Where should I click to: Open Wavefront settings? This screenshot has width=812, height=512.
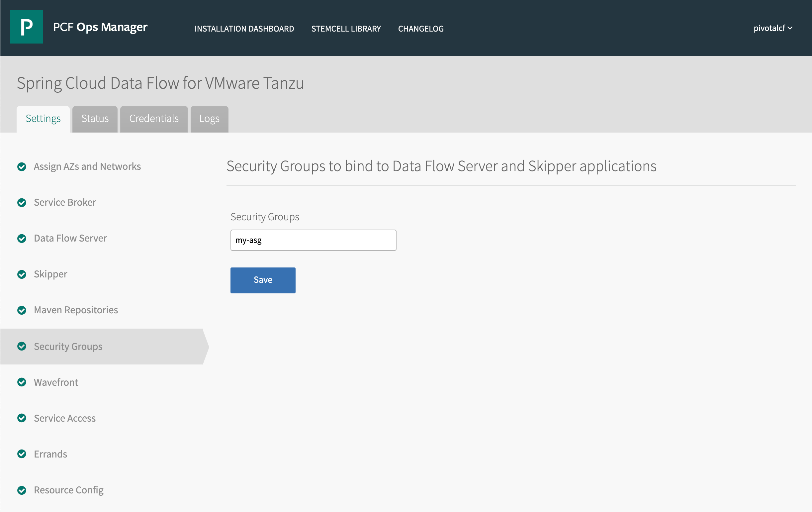[56, 382]
